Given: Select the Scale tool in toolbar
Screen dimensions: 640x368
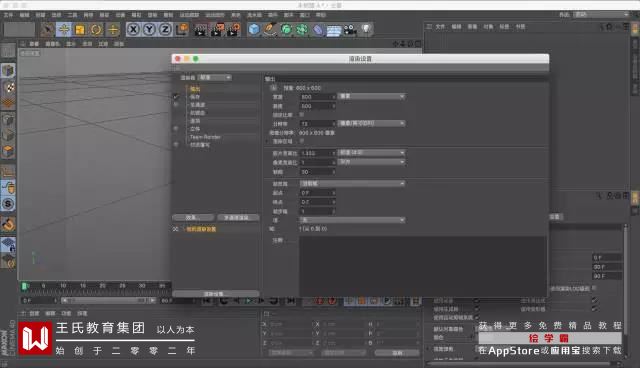Looking at the screenshot, I should click(x=80, y=29).
